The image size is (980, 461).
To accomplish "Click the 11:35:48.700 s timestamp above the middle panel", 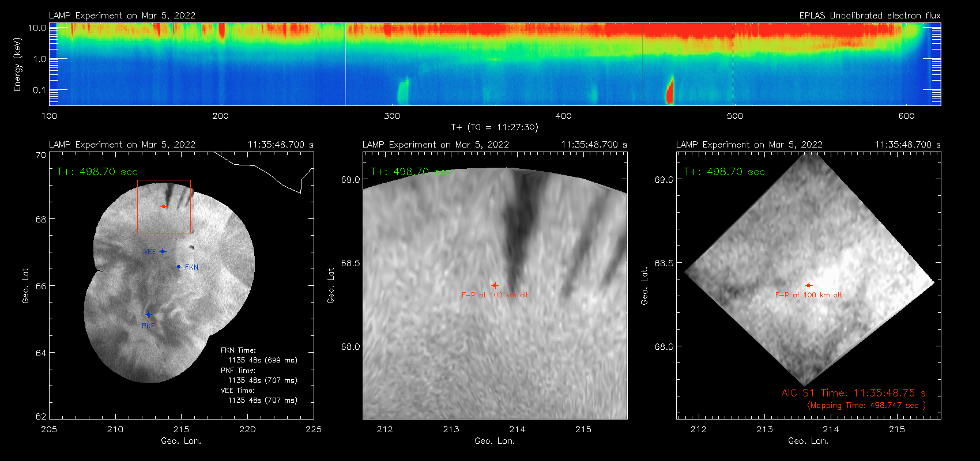I will tap(594, 145).
